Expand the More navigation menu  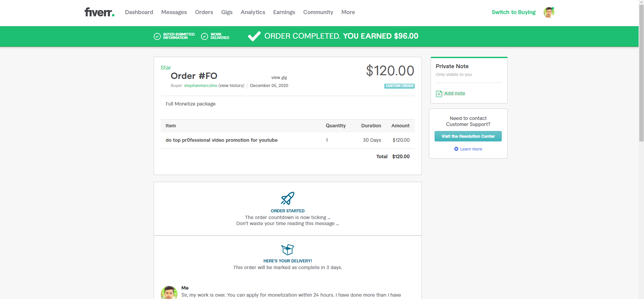point(348,12)
